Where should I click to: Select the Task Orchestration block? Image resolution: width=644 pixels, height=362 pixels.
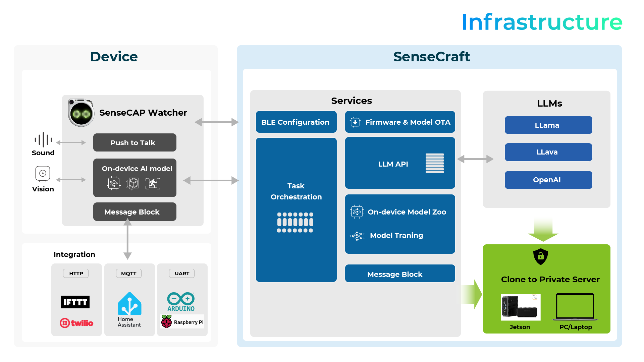296,210
